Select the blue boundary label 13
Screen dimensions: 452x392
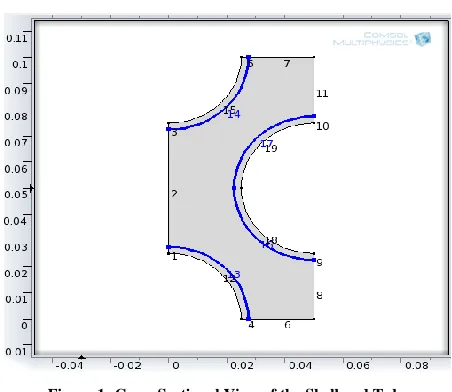235,275
